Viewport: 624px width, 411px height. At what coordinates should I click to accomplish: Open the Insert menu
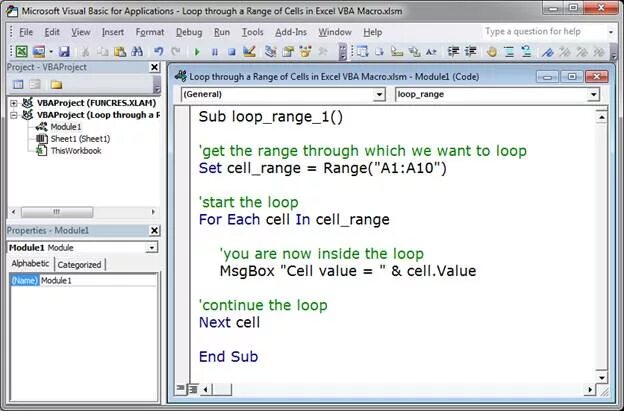click(x=113, y=32)
